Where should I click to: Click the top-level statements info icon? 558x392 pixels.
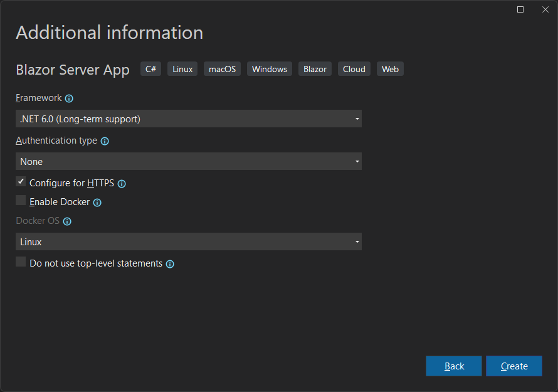pos(170,264)
